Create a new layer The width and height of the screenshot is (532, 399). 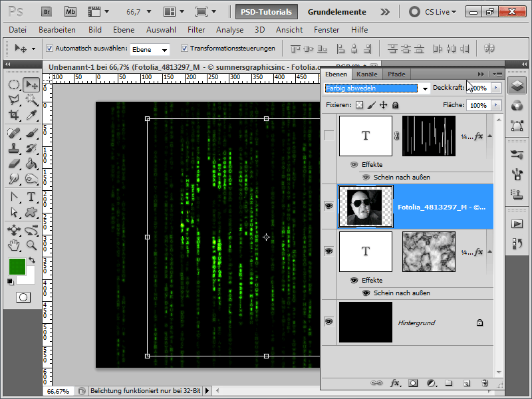[467, 383]
